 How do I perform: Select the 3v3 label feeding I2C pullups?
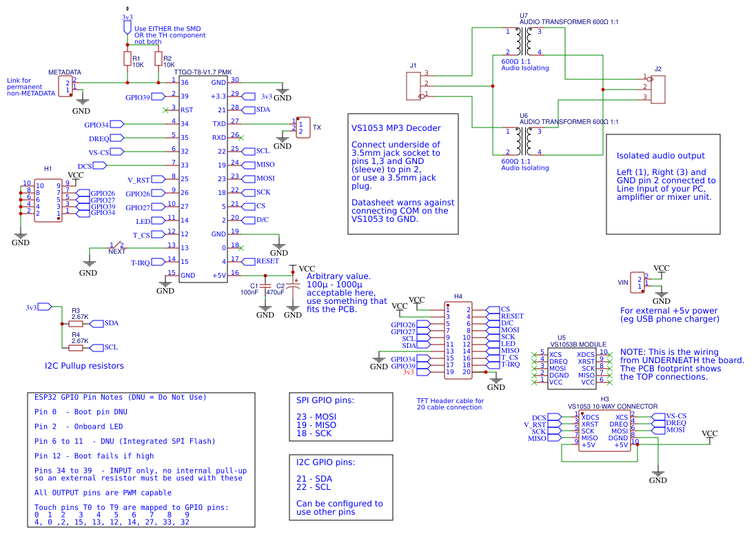(39, 307)
